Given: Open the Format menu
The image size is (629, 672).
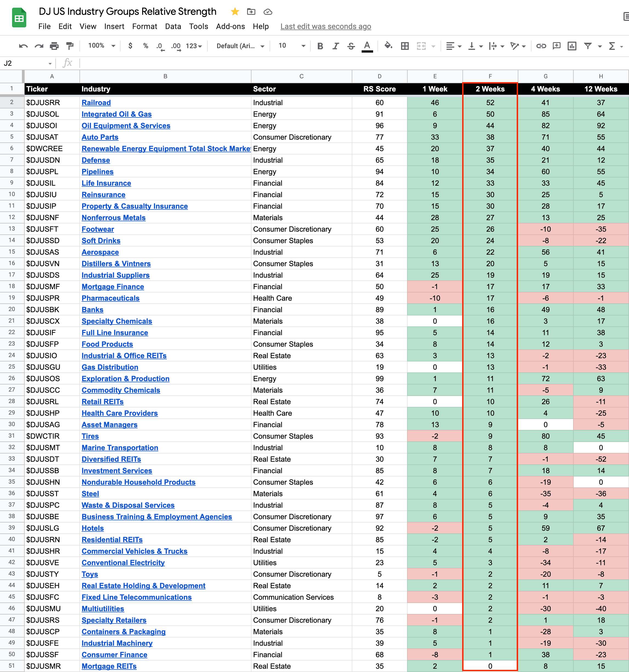Looking at the screenshot, I should [144, 26].
